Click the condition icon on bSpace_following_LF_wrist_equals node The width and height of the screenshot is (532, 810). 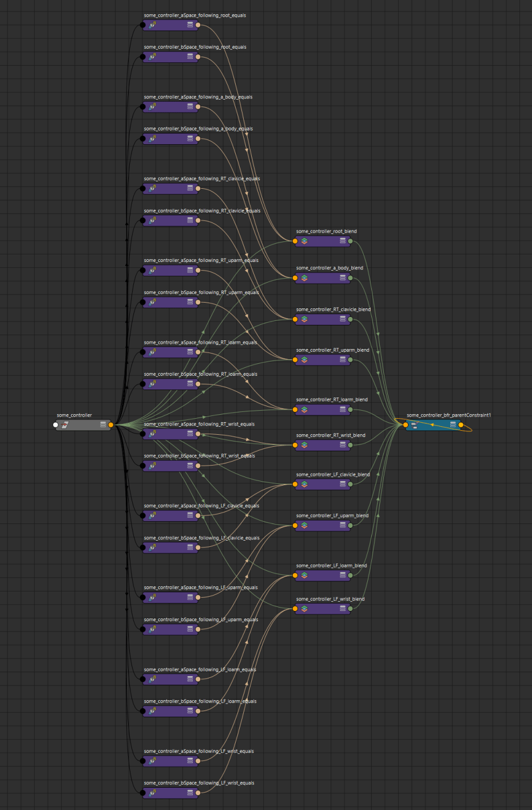pos(152,793)
